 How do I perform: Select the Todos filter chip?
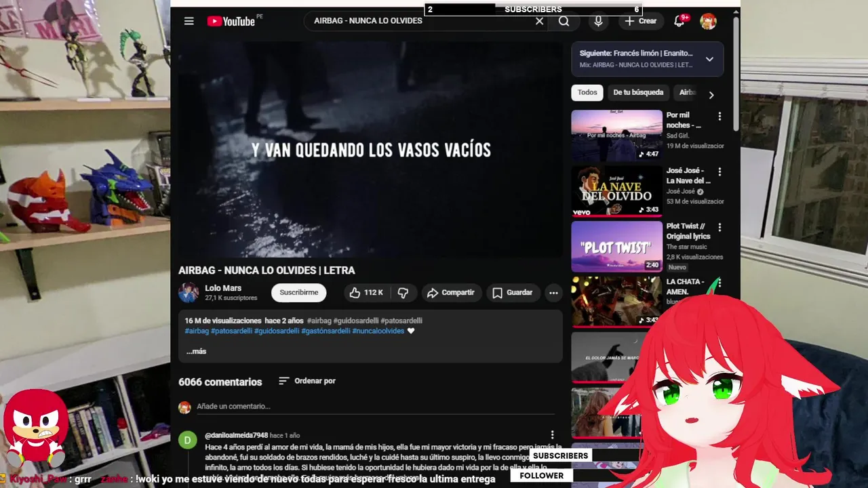(587, 93)
